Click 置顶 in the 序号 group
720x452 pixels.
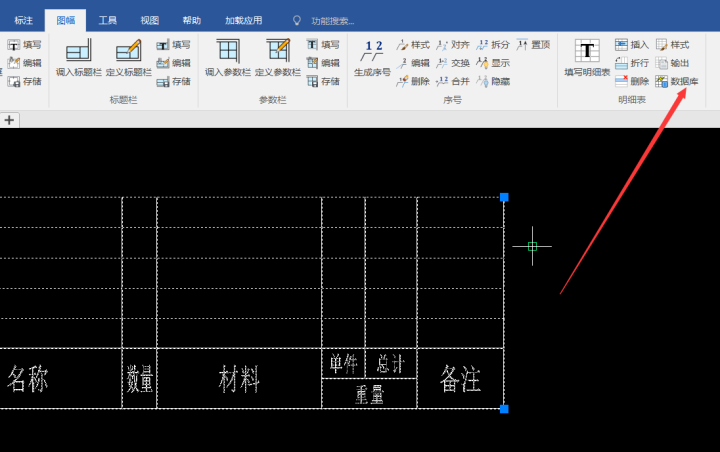[x=533, y=45]
